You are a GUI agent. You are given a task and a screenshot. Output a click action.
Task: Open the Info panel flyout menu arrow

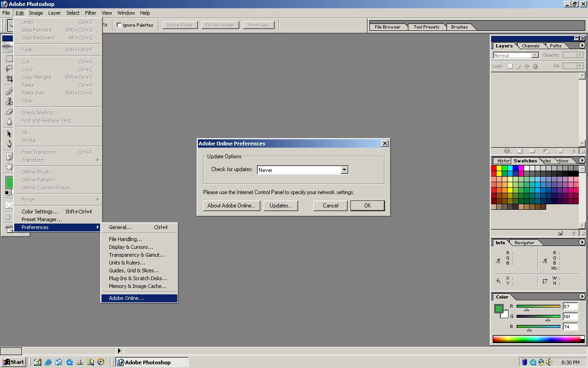click(x=582, y=242)
